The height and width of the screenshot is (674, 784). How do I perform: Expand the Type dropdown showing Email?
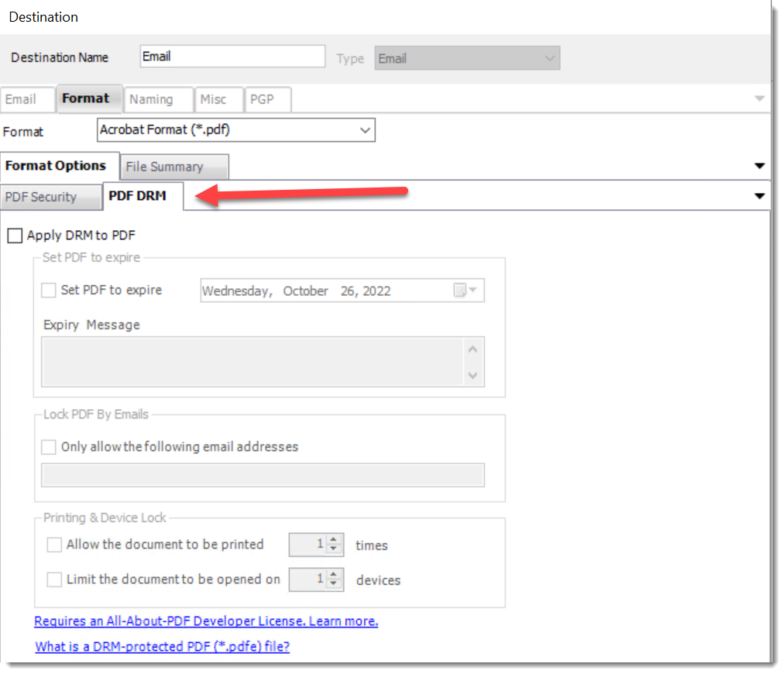tap(466, 59)
